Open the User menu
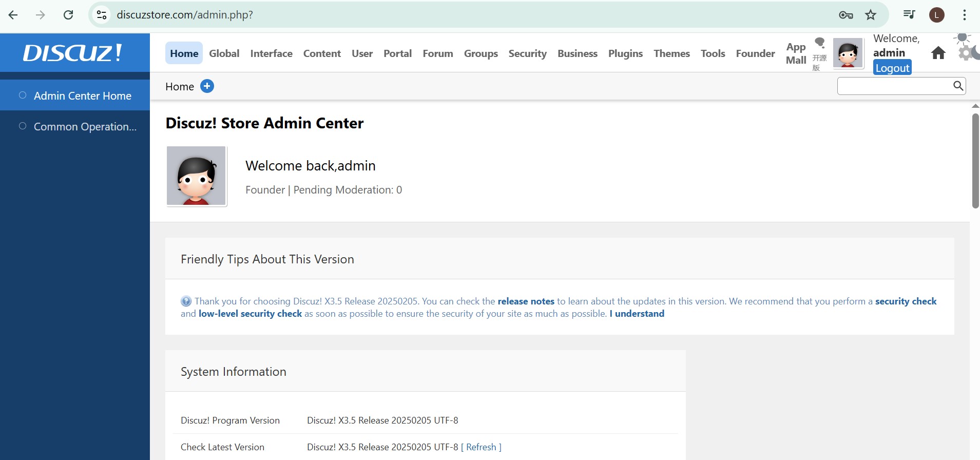 point(362,53)
